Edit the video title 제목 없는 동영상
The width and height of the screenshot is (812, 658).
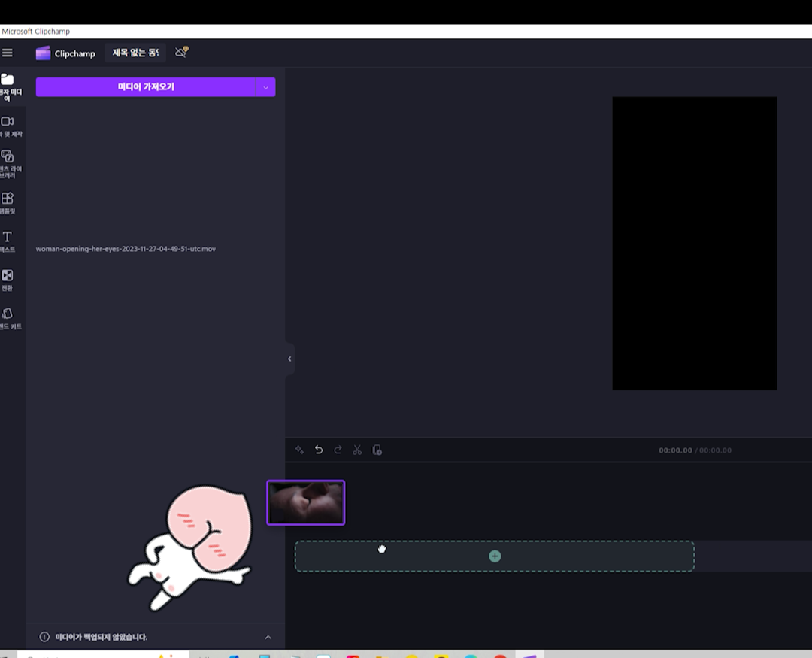click(x=135, y=53)
